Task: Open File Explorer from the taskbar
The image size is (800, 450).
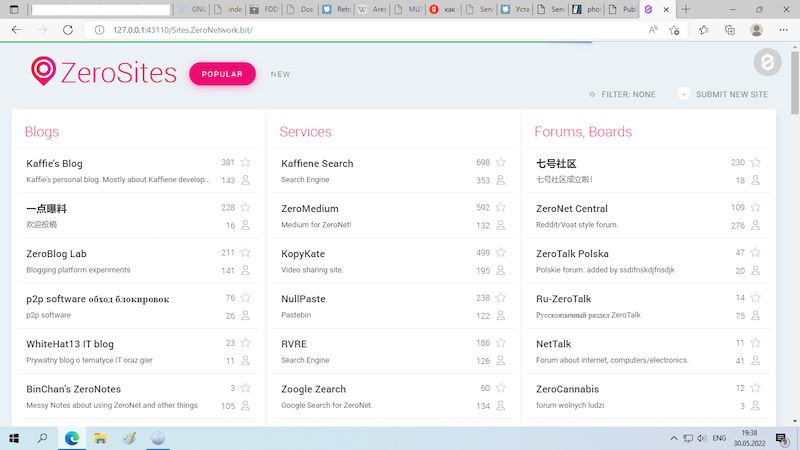Action: [100, 438]
